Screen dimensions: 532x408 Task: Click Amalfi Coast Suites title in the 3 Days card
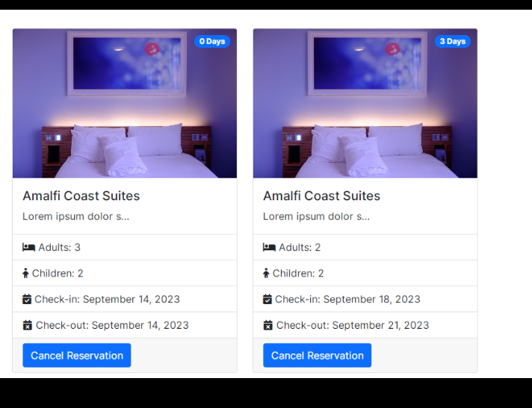pos(322,196)
